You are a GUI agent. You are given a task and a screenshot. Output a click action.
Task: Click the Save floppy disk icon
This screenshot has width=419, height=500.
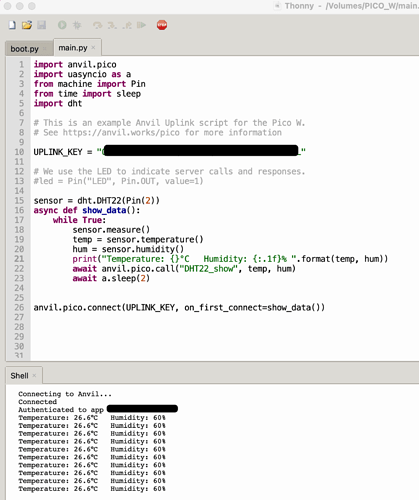[x=42, y=25]
